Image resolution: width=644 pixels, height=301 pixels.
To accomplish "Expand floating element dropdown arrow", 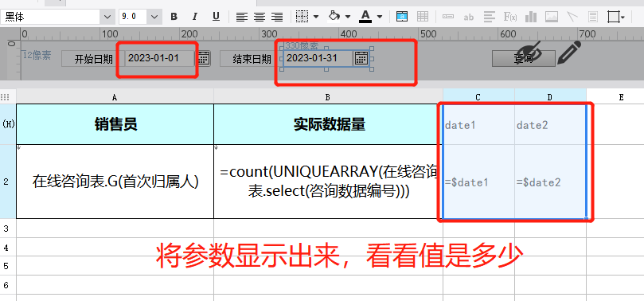I will point(623,18).
